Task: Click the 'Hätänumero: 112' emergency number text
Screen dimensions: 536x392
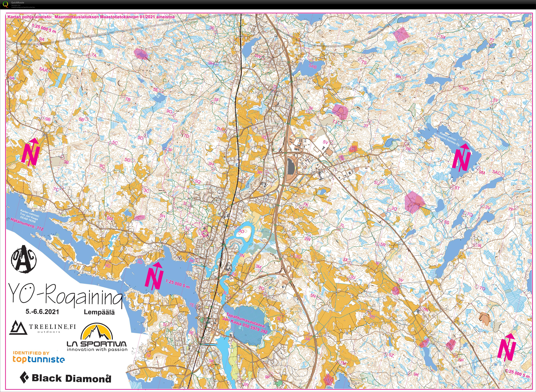Action: click(27, 225)
